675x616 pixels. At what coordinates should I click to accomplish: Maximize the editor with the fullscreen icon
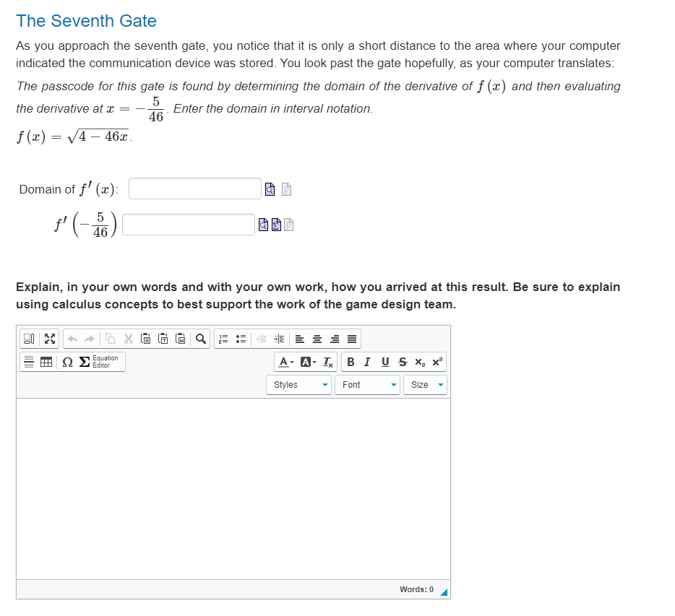48,339
